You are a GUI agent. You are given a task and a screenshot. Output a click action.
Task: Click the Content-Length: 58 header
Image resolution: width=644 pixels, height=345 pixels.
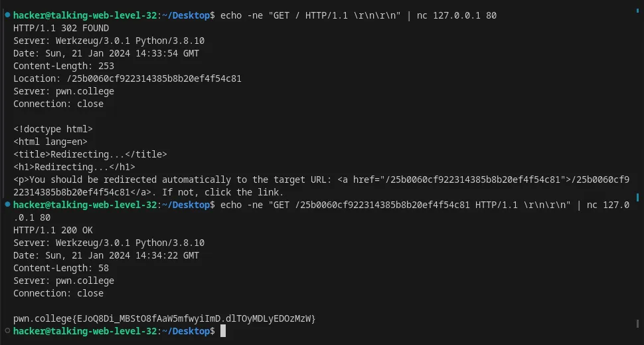pyautogui.click(x=61, y=268)
